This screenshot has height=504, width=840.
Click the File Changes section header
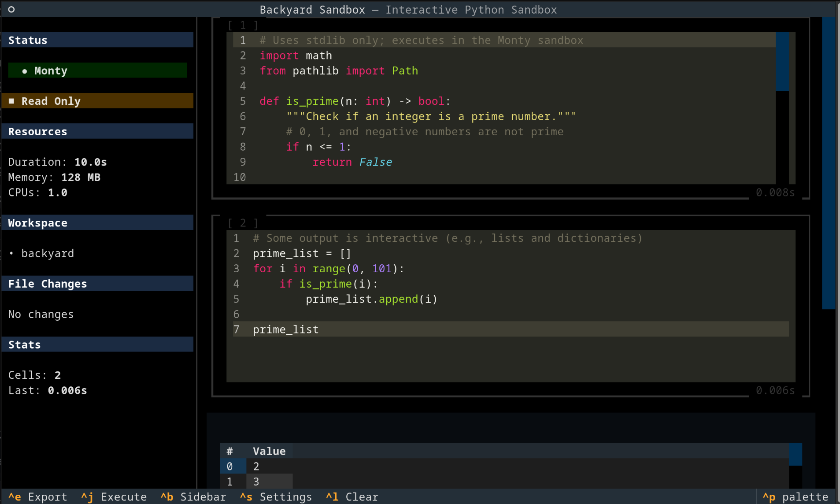click(x=97, y=284)
